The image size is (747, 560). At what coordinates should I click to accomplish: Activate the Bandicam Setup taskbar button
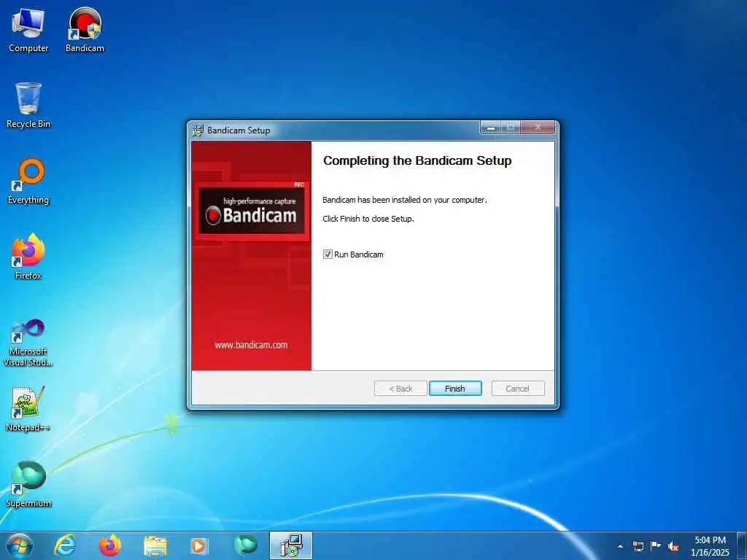pos(291,545)
